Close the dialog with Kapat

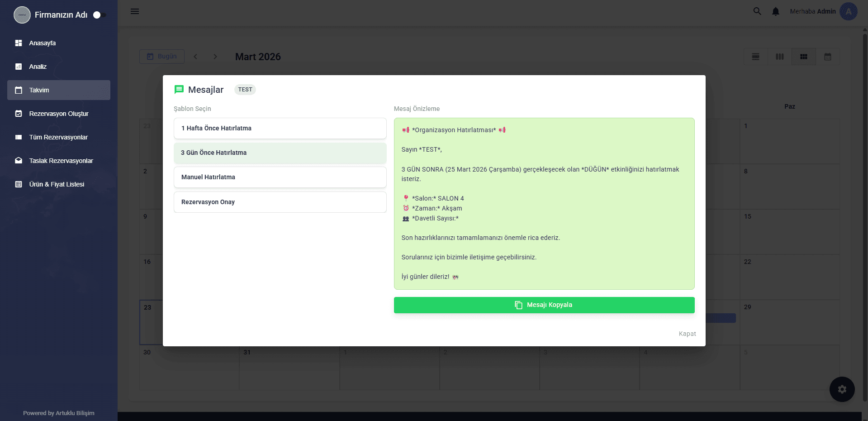[x=687, y=334]
